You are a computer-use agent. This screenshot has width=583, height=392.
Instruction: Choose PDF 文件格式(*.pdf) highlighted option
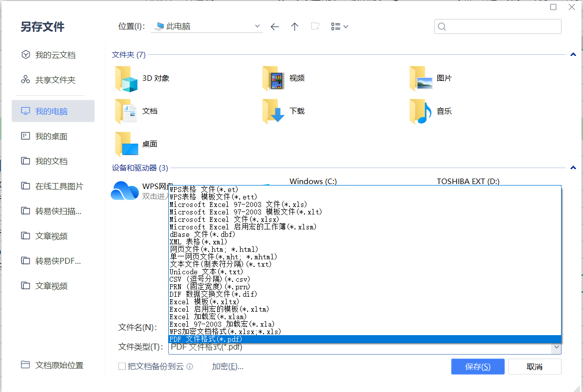[364, 339]
